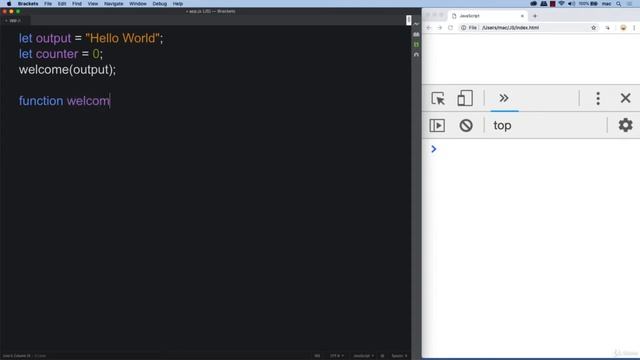Click the bottom Brackets sidebar extension icon
This screenshot has height=360, width=640.
coord(416,54)
